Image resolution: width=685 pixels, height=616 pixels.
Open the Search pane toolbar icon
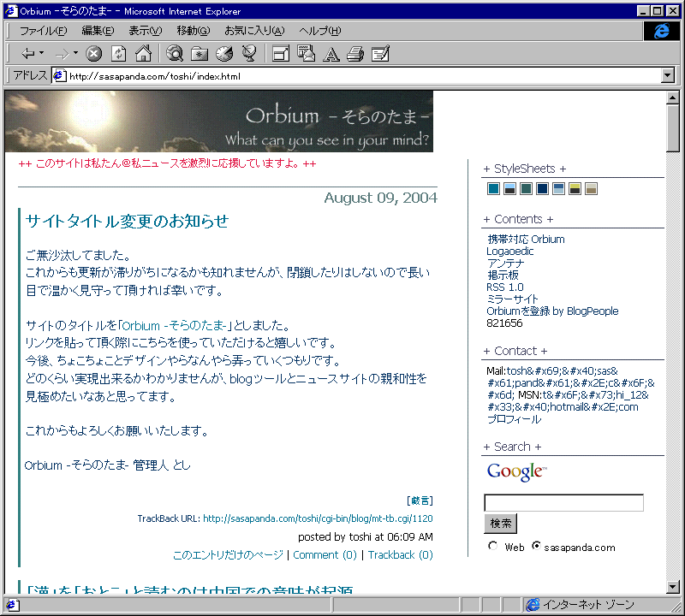(175, 54)
